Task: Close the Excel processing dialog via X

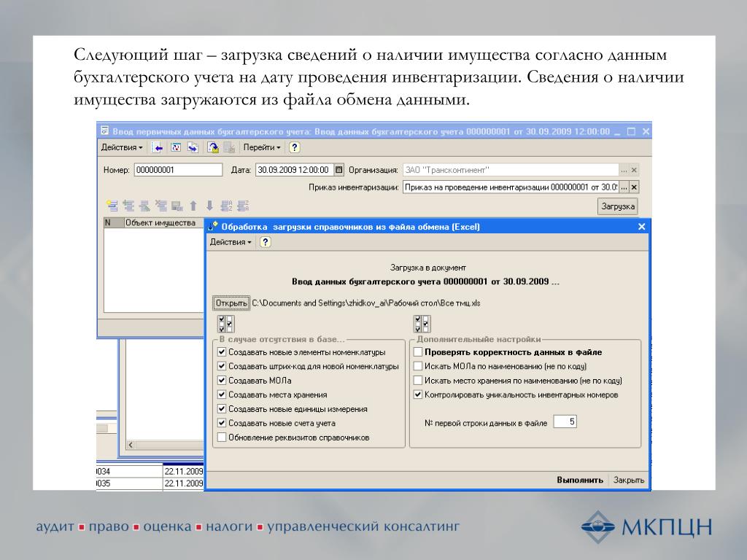Action: click(641, 227)
